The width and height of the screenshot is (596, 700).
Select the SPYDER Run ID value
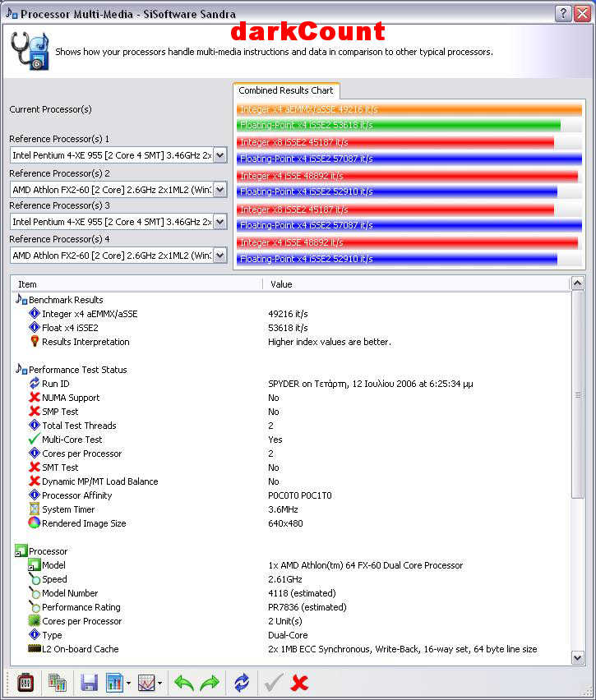[371, 384]
